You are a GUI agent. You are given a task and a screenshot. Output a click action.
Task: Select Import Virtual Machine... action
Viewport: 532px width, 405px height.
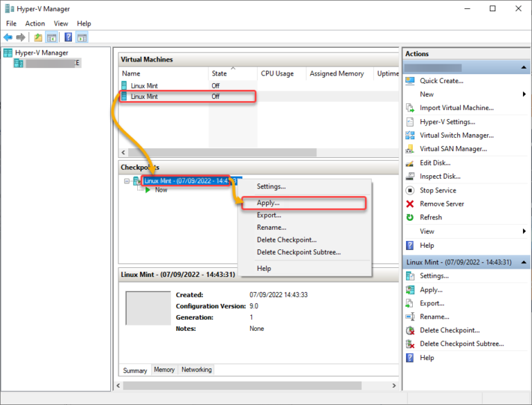point(456,108)
